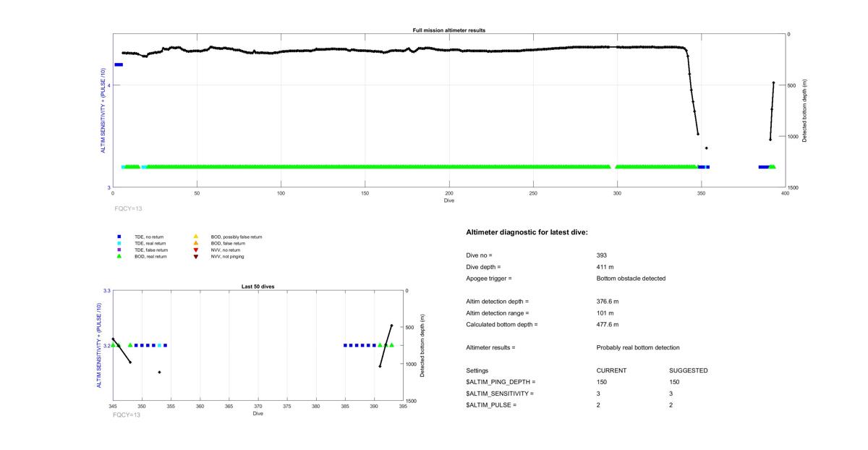868x450 pixels.
Task: Click the 'Full mission altimeter results' plot title
Action: tap(449, 30)
